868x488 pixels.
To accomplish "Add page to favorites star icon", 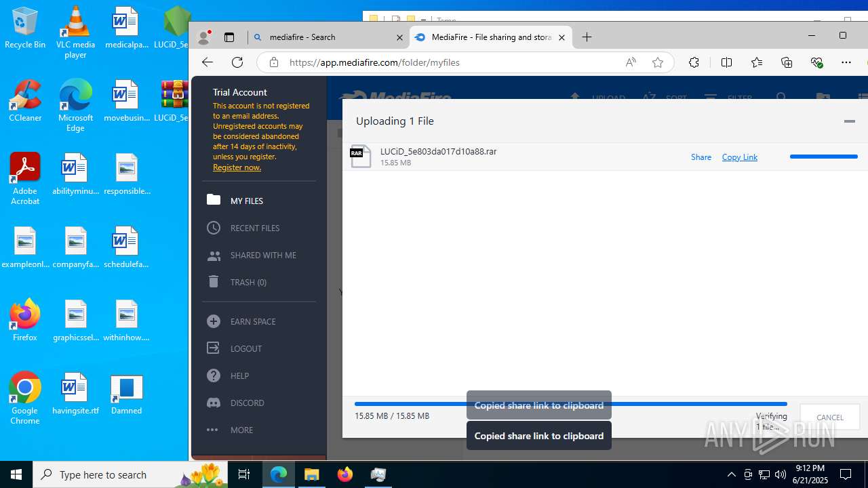I will [658, 62].
